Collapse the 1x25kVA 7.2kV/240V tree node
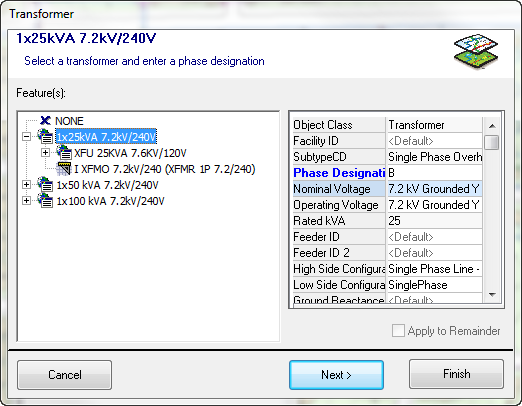The image size is (522, 406). tap(26, 136)
